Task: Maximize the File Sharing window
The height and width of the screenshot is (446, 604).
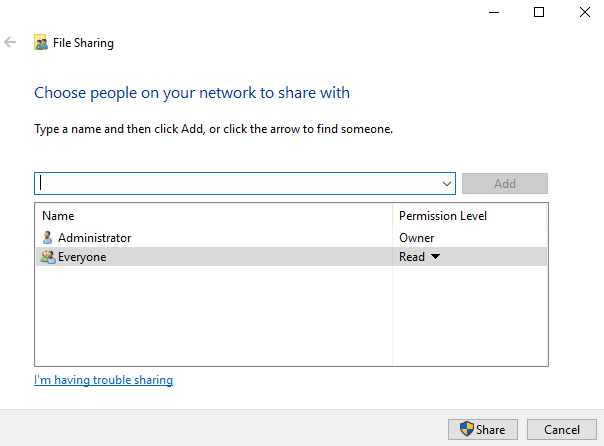Action: pos(539,12)
